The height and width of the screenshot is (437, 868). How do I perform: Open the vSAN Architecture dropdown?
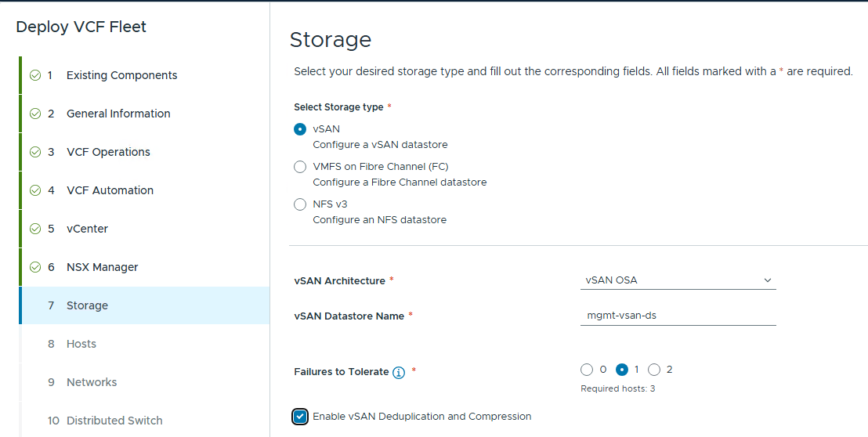[678, 280]
